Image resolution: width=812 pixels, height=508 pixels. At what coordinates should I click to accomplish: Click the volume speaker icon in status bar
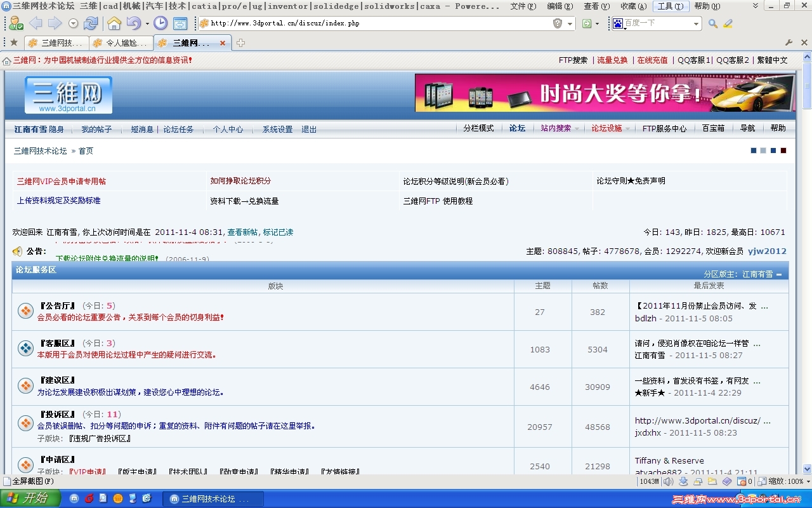pyautogui.click(x=668, y=481)
